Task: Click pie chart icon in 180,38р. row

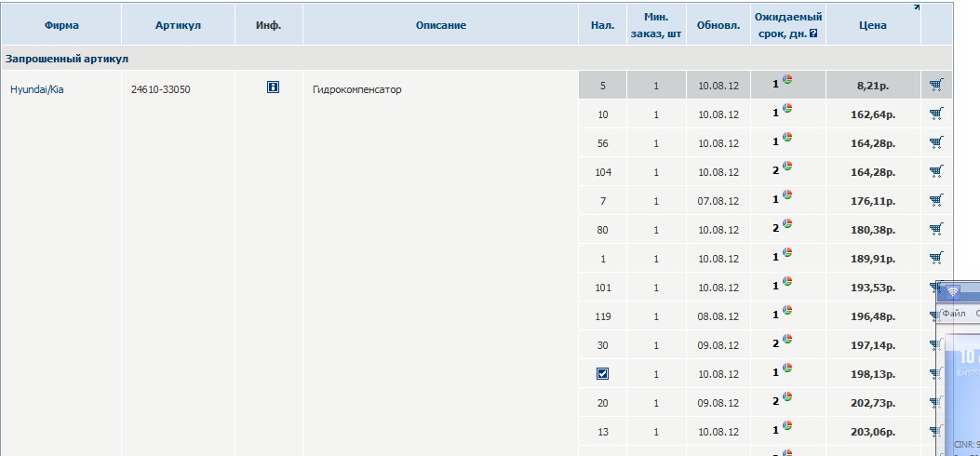Action: pyautogui.click(x=787, y=224)
